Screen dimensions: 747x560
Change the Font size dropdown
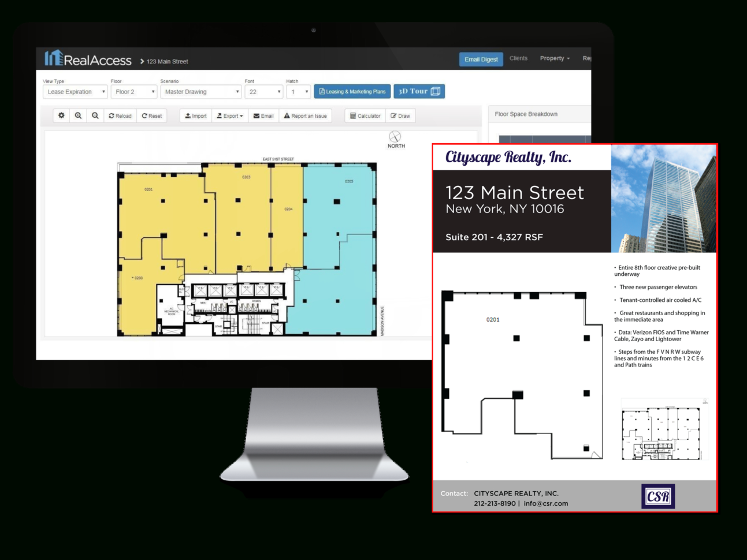pyautogui.click(x=263, y=92)
